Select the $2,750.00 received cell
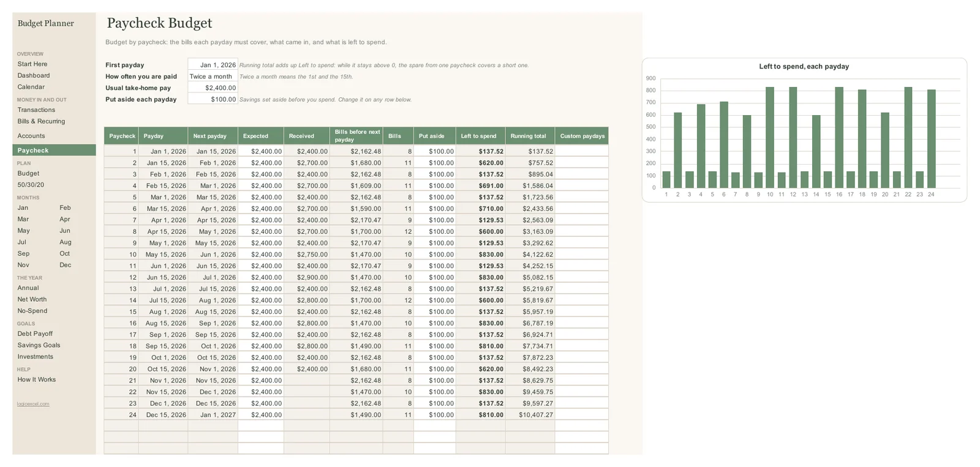The height and width of the screenshot is (467, 980). 307,255
